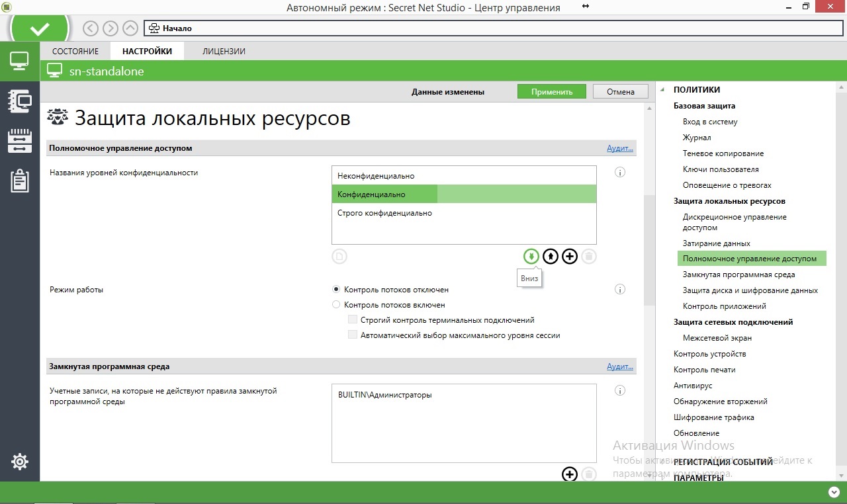This screenshot has width=847, height=504.
Task: Open Вход в систему policy
Action: (x=710, y=122)
